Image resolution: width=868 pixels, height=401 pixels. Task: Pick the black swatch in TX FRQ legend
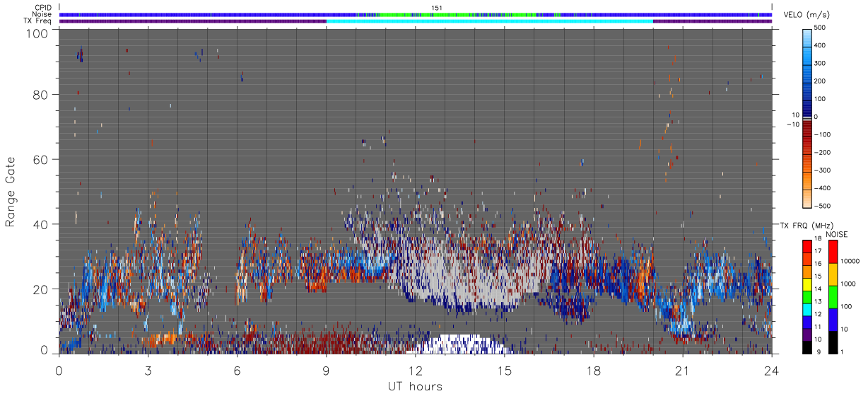(x=807, y=346)
